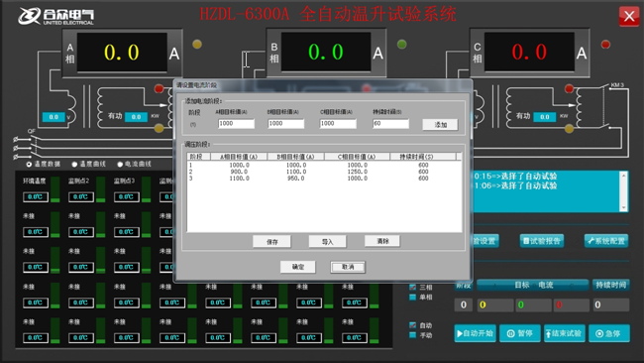The width and height of the screenshot is (644, 363).
Task: Start the automatic test with 自动开始
Action: 476,333
